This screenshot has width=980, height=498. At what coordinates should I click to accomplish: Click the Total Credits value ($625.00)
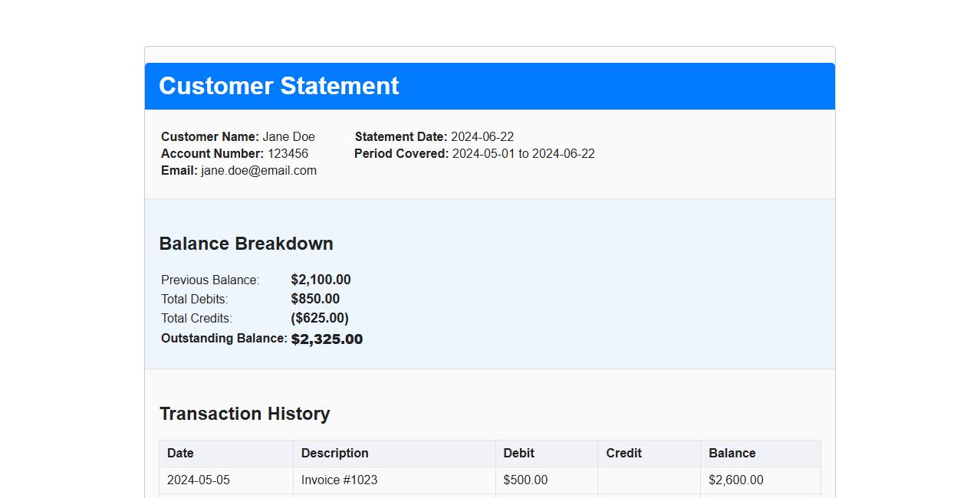(x=320, y=318)
